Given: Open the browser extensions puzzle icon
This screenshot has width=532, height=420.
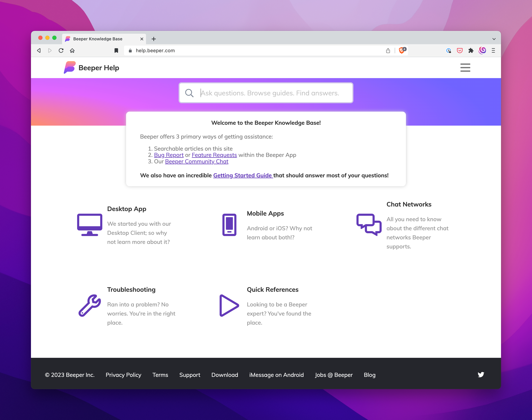Looking at the screenshot, I should (471, 50).
